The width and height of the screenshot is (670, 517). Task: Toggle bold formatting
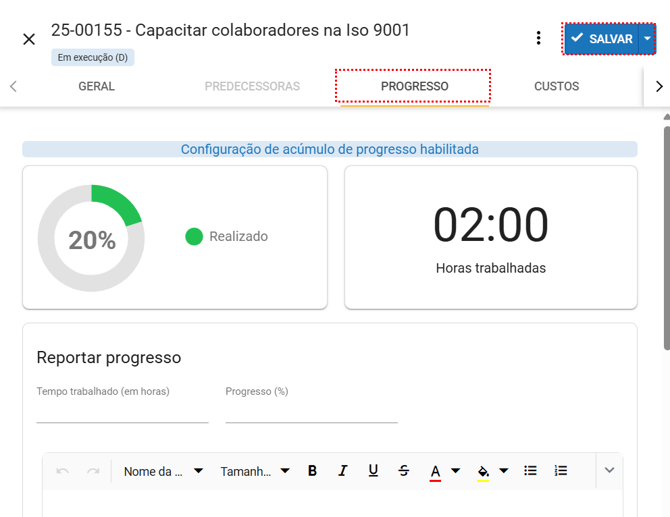[312, 471]
